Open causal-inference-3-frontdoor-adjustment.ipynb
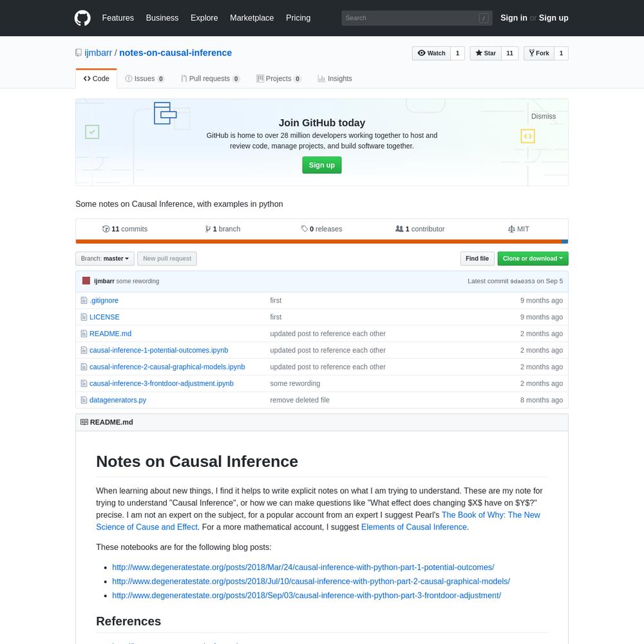This screenshot has width=644, height=644. (x=162, y=384)
